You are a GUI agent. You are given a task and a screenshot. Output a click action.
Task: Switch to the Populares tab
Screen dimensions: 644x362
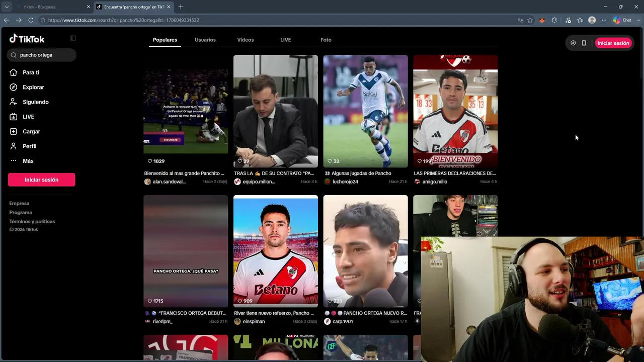[165, 40]
